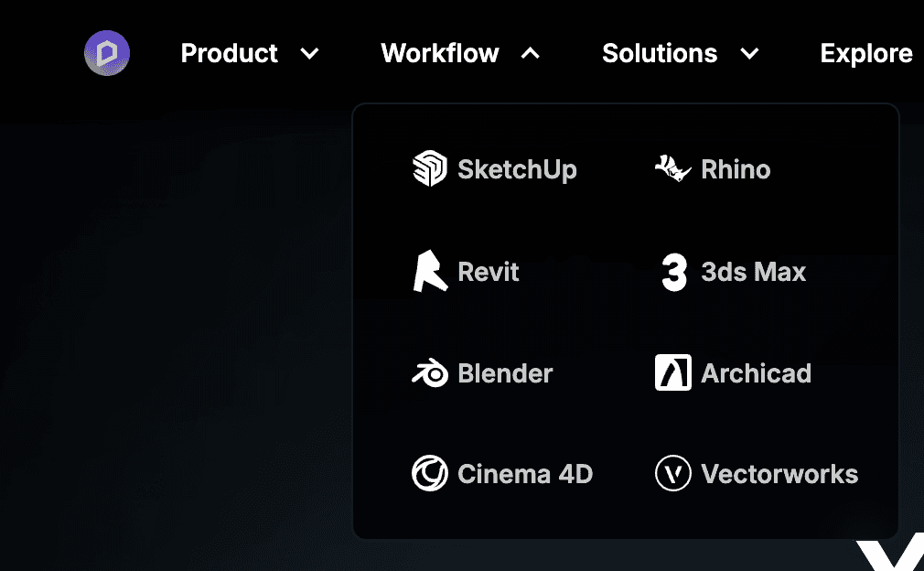Click the Cinema 4D logo icon
924x571 pixels.
[430, 473]
